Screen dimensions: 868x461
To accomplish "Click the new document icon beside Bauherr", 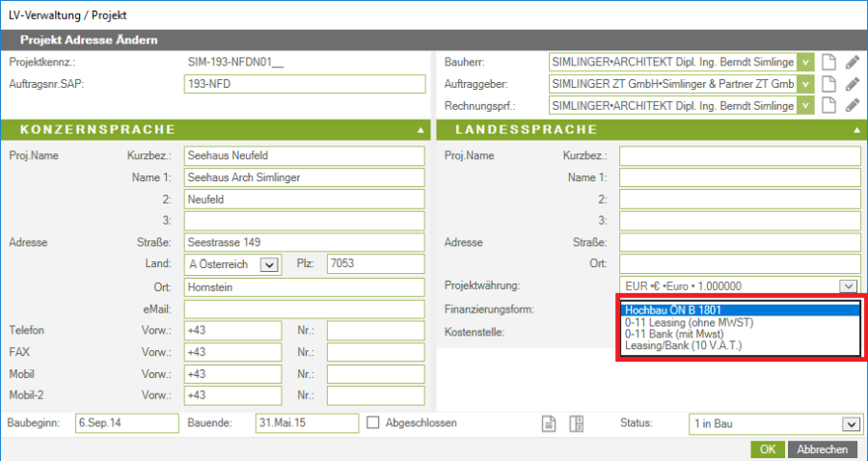I will tap(828, 62).
